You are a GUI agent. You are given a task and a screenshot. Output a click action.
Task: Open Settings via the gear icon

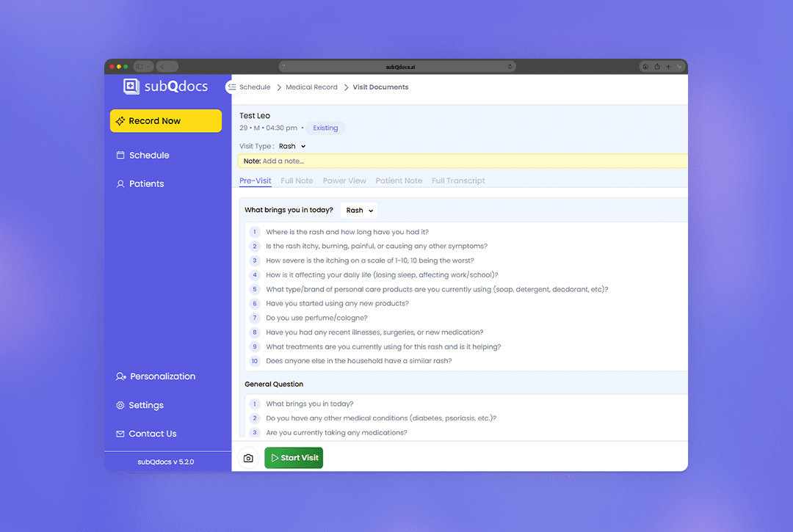120,405
